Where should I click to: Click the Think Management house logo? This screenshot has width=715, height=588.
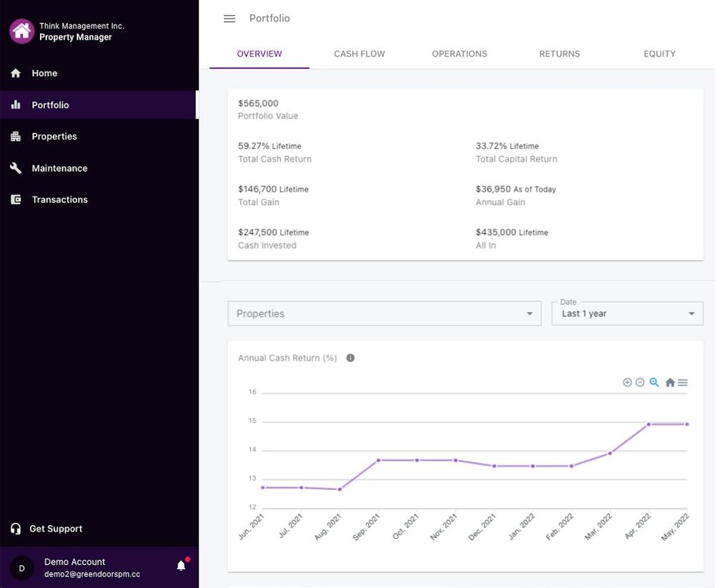[22, 31]
